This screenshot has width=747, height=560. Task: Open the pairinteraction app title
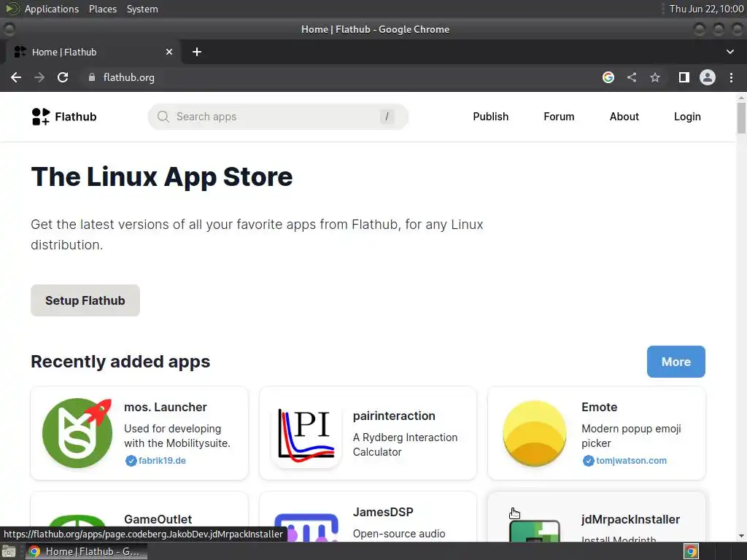pyautogui.click(x=394, y=416)
